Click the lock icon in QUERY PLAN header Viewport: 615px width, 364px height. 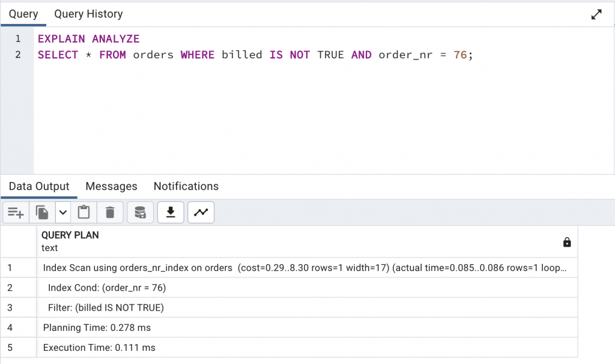[x=567, y=242]
